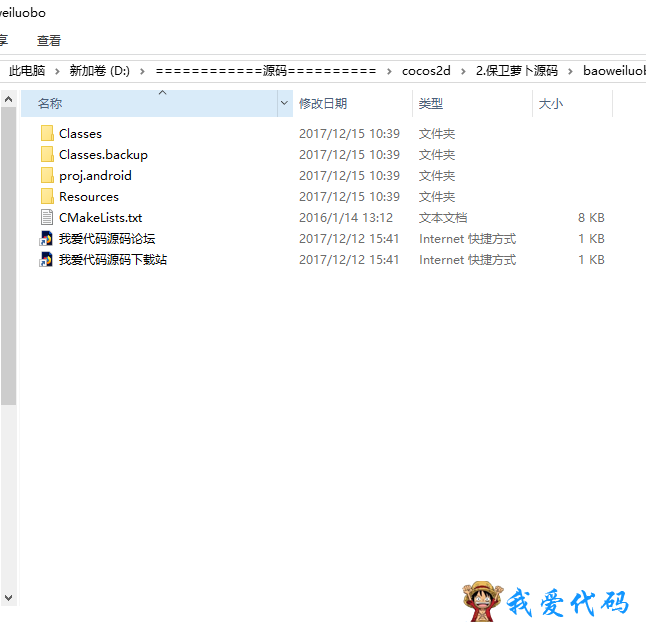Expand breadcrumb chevron after 此电脑
646x627 pixels.
(x=56, y=71)
